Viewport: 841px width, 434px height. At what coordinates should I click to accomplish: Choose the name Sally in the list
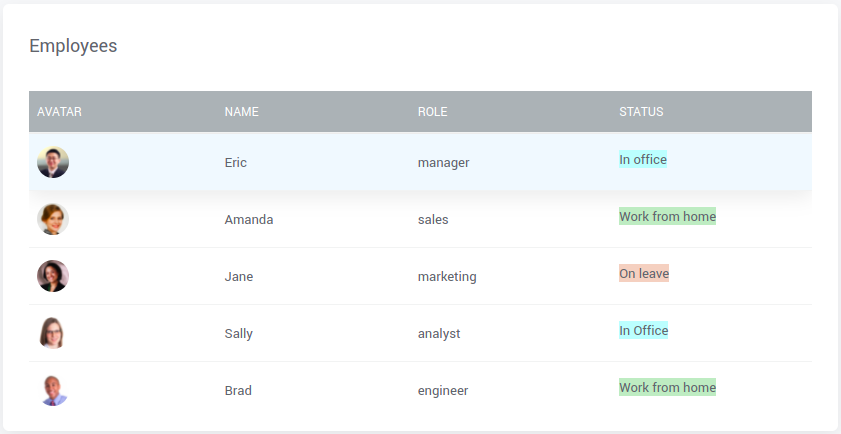point(239,334)
